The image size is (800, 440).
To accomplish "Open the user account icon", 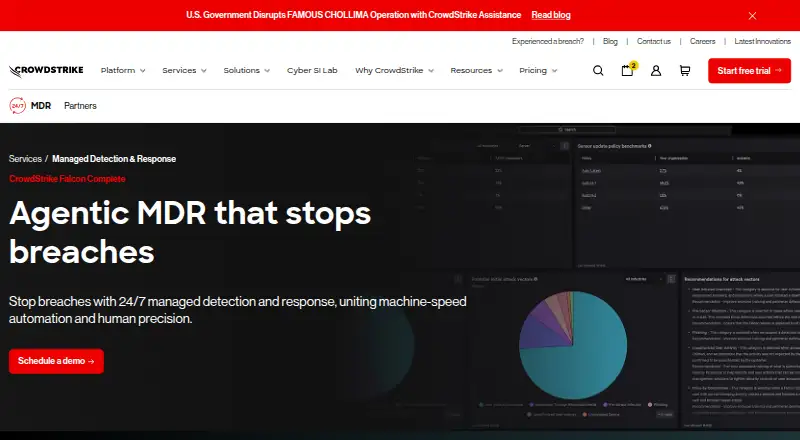I will pos(656,70).
